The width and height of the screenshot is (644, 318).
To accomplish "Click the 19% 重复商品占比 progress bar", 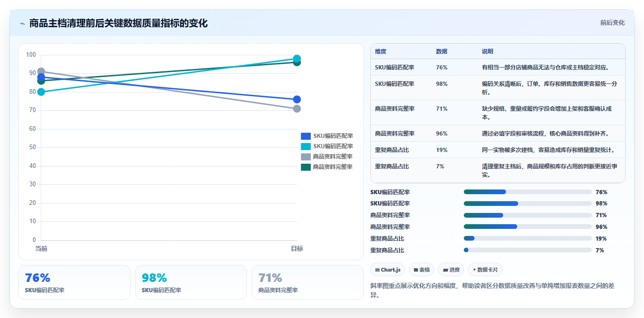I will click(x=528, y=238).
